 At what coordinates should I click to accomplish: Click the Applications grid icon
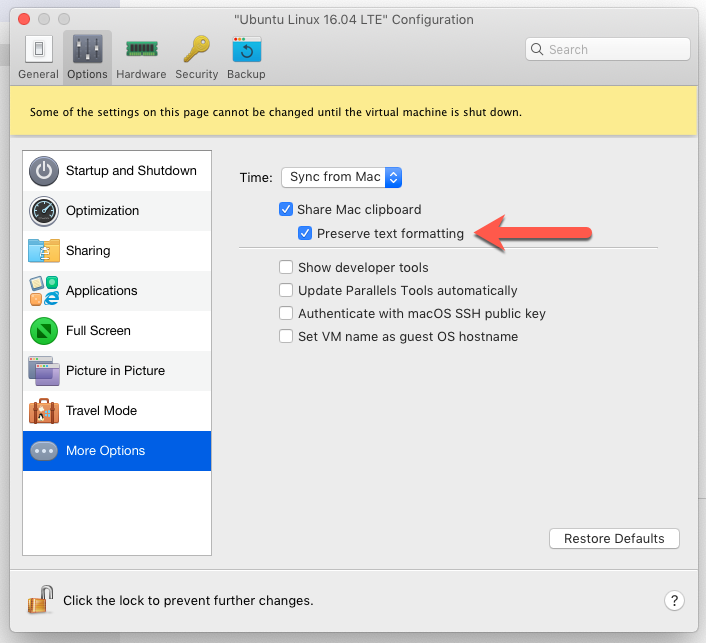(44, 291)
